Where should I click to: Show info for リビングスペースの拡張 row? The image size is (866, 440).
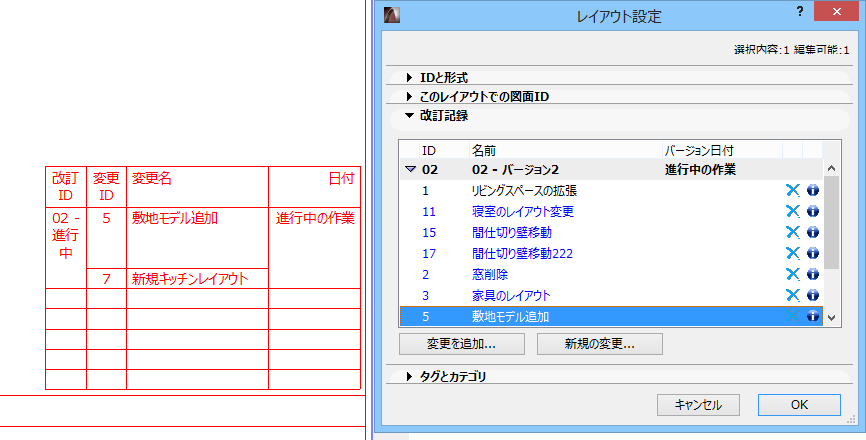(x=812, y=190)
